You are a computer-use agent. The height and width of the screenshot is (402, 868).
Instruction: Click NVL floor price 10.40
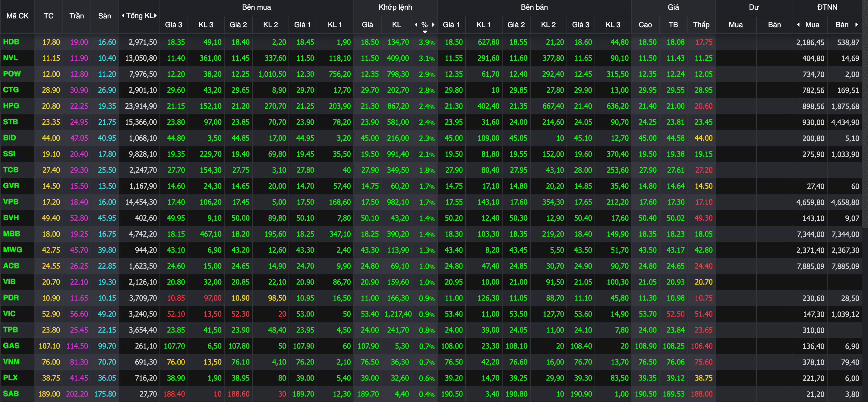coord(107,58)
